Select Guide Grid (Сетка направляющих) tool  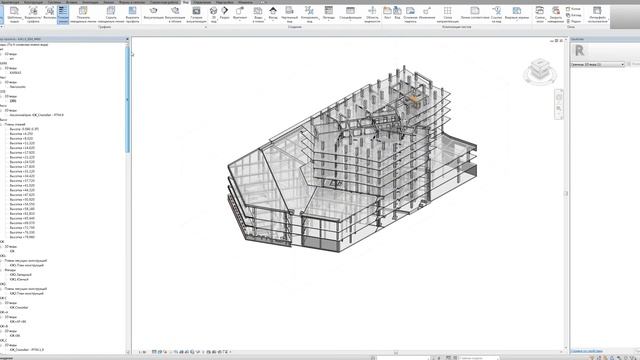(x=448, y=14)
